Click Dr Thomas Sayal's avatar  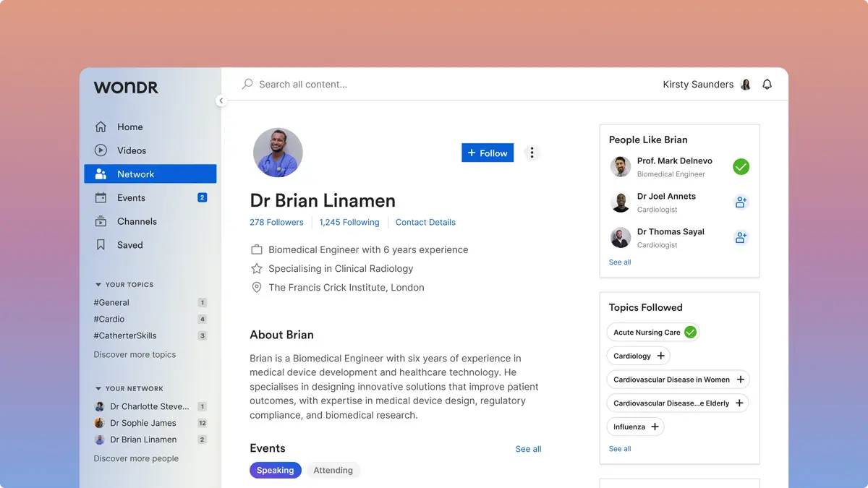[x=621, y=238]
